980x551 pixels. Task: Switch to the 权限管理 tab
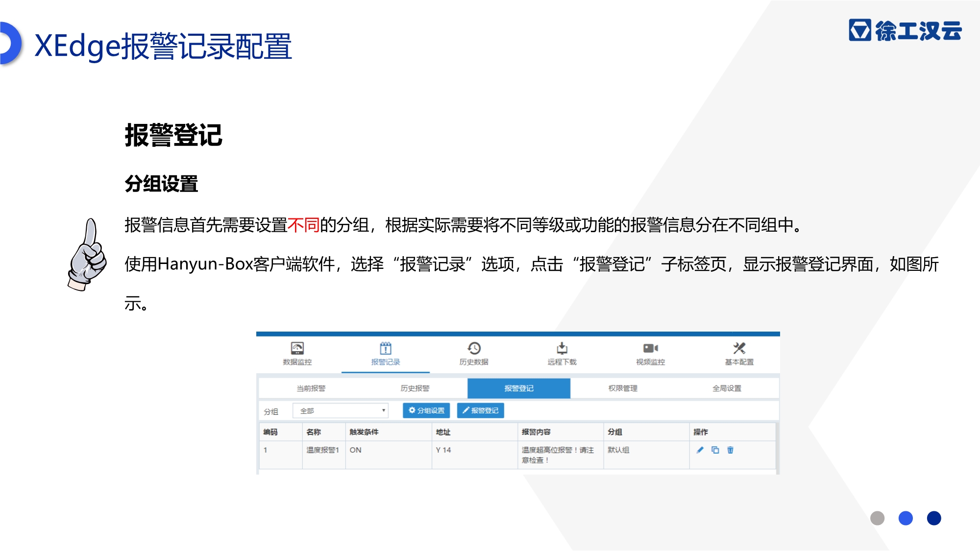click(x=623, y=388)
